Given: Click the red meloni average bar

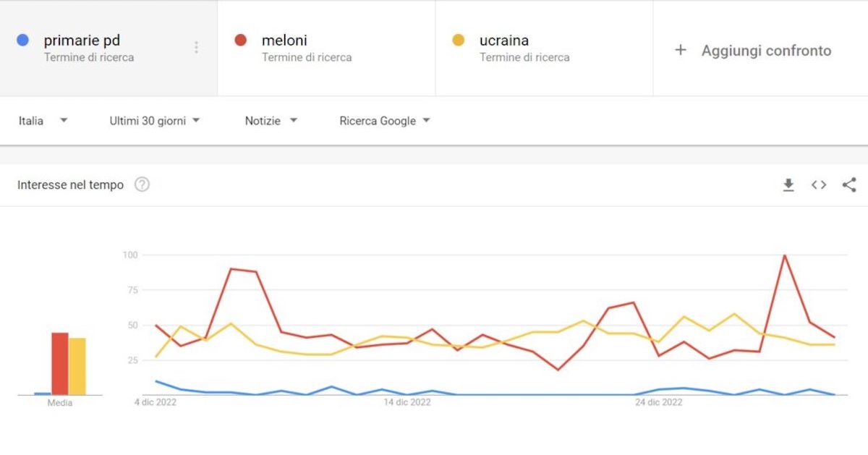Looking at the screenshot, I should (60, 364).
